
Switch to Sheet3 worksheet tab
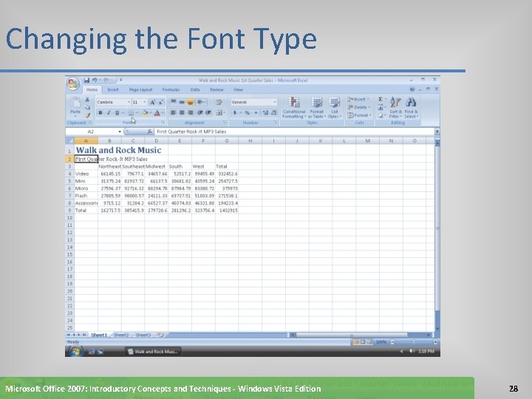pos(143,335)
